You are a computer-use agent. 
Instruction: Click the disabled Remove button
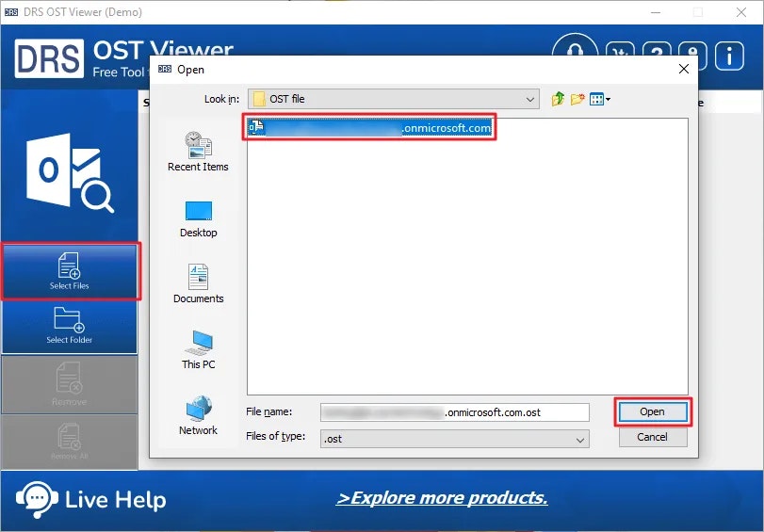click(70, 384)
